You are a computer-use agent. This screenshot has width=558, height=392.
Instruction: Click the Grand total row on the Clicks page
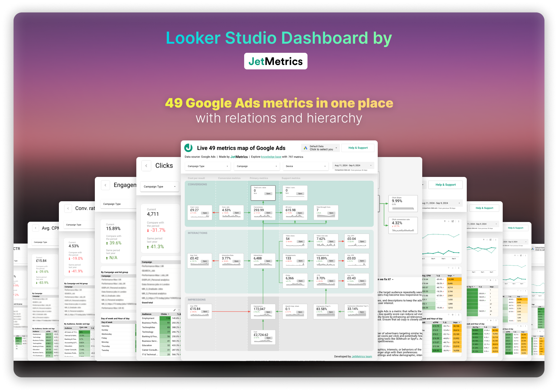pyautogui.click(x=161, y=303)
